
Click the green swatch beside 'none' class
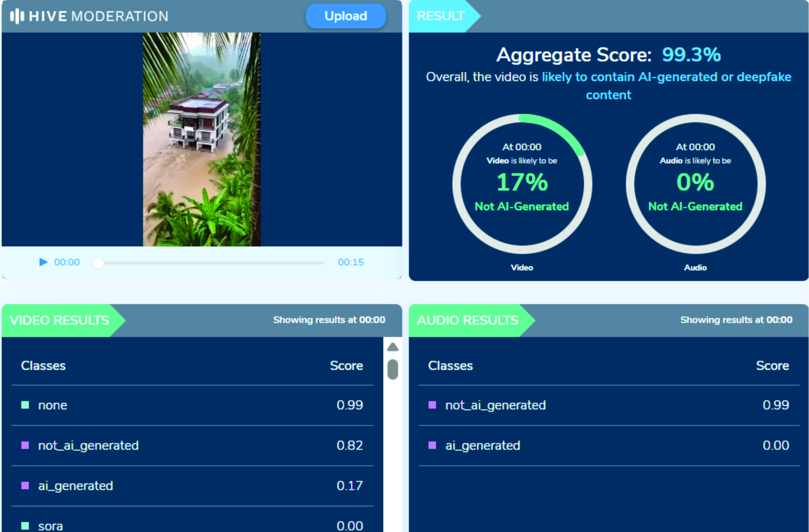click(25, 405)
